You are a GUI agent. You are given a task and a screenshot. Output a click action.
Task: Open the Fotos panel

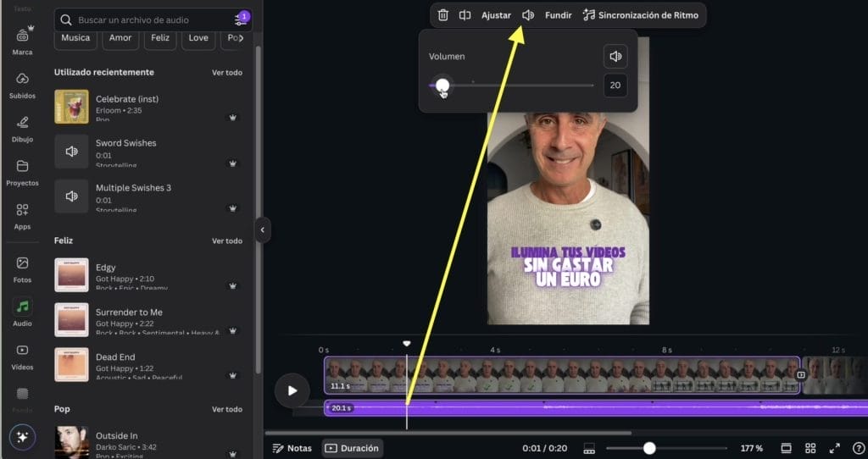22,269
